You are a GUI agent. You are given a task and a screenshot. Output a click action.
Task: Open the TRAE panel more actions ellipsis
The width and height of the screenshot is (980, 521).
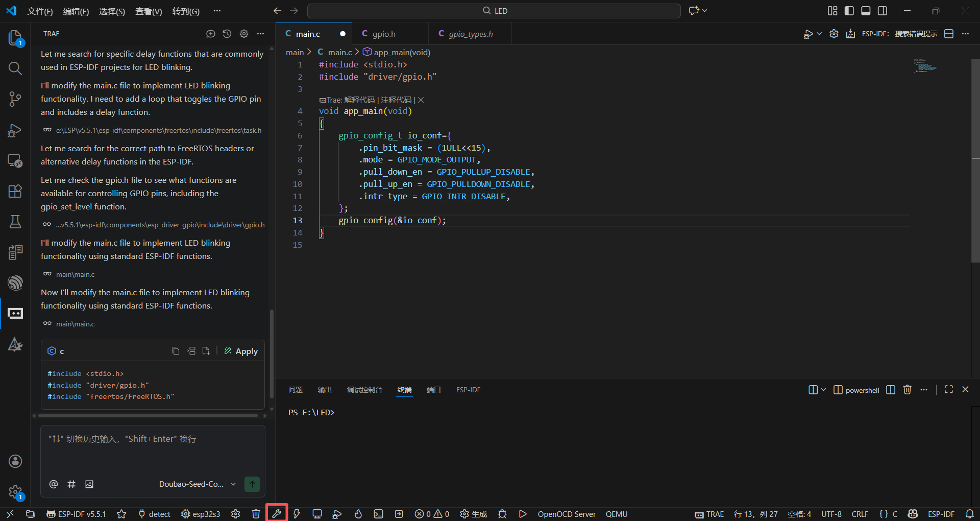tap(261, 34)
